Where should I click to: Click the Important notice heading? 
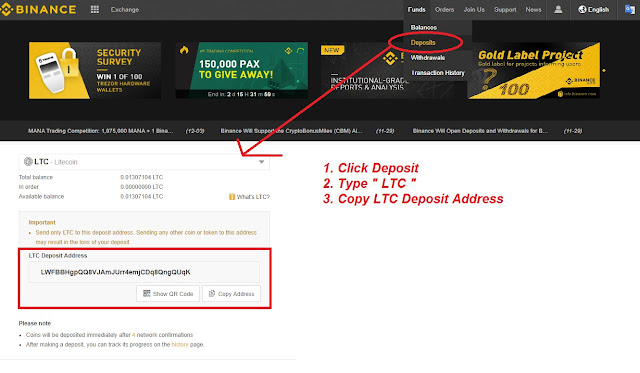(42, 222)
